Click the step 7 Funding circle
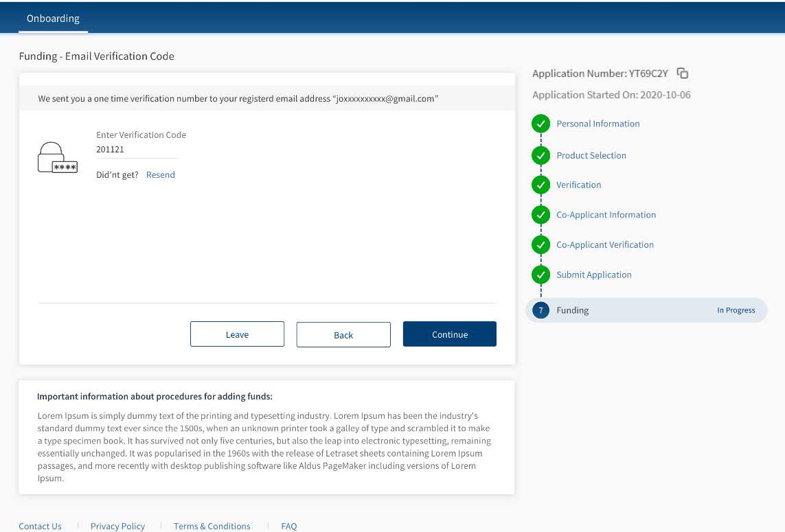The height and width of the screenshot is (532, 785). coord(541,311)
